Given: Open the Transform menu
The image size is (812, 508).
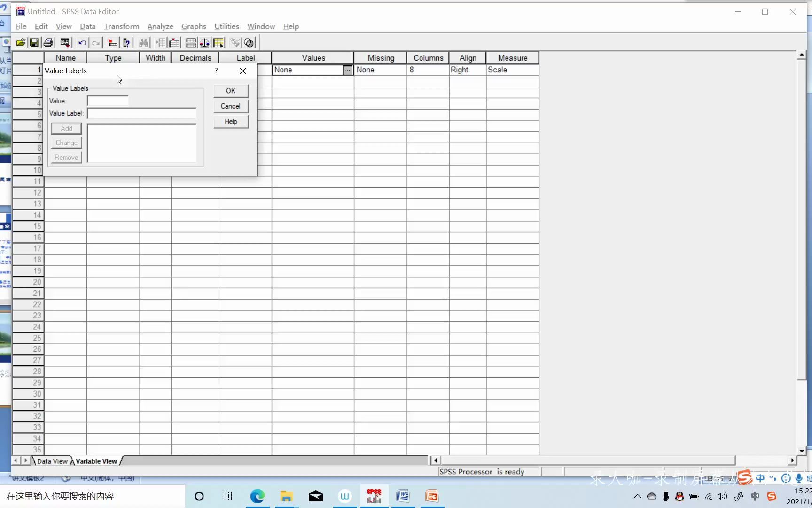Looking at the screenshot, I should coord(121,26).
